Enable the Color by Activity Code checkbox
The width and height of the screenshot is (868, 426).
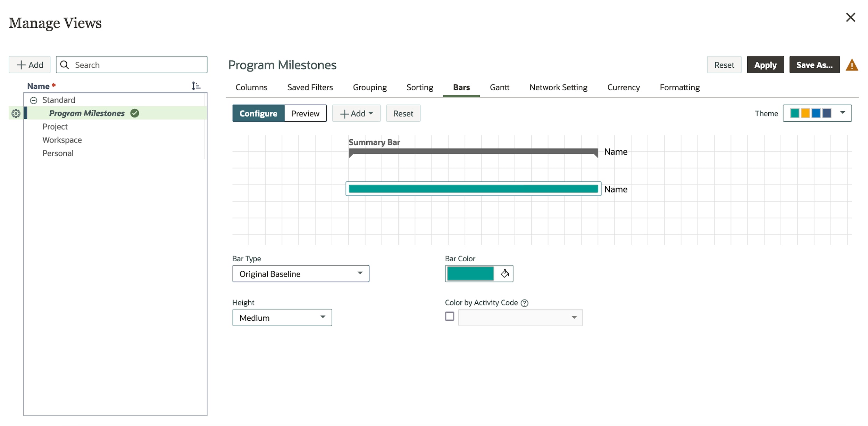click(450, 316)
